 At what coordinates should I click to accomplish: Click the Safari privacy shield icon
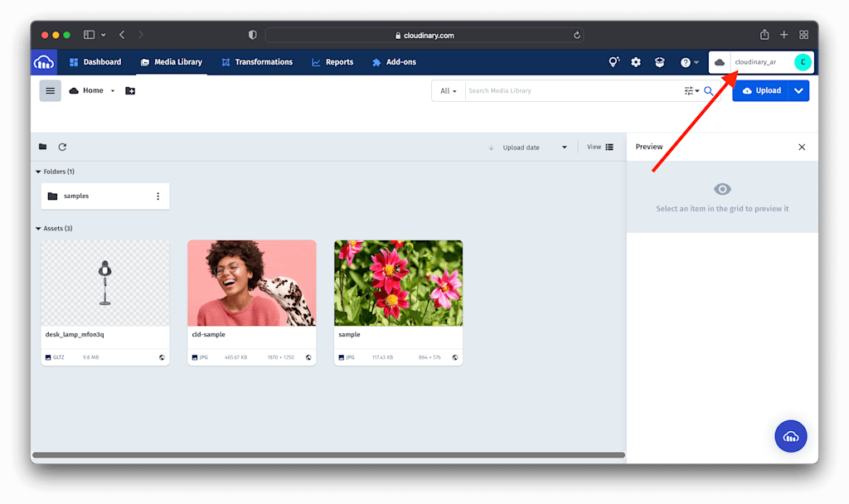(x=252, y=35)
